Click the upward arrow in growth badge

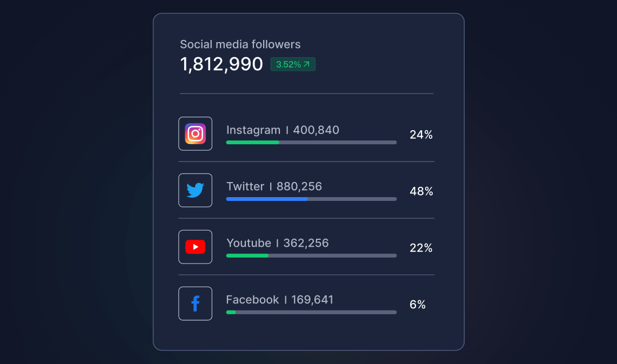click(x=306, y=64)
